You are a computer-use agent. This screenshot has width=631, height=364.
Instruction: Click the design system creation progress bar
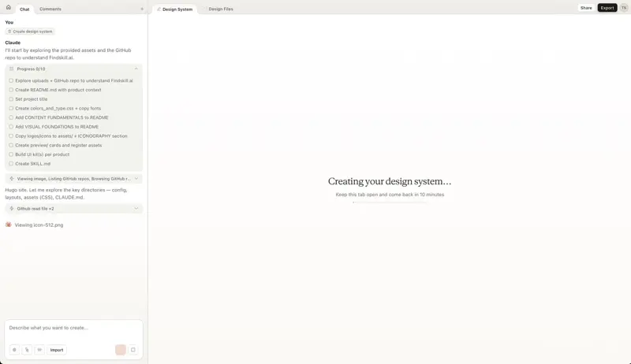pyautogui.click(x=390, y=202)
